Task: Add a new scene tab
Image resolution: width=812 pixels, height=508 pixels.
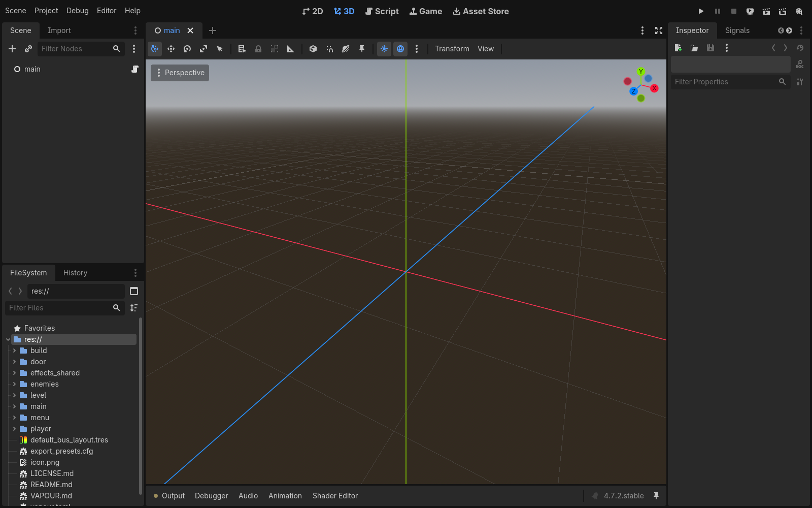Action: (x=213, y=30)
